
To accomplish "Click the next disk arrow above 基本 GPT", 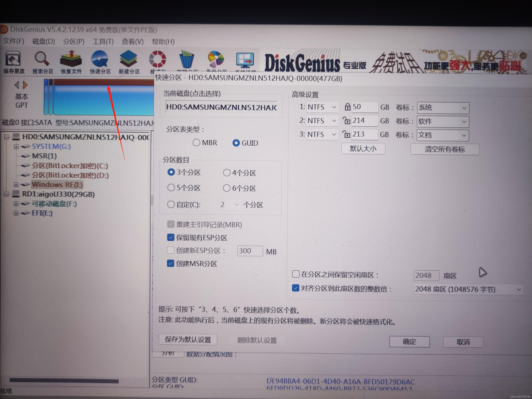I will tap(25, 85).
